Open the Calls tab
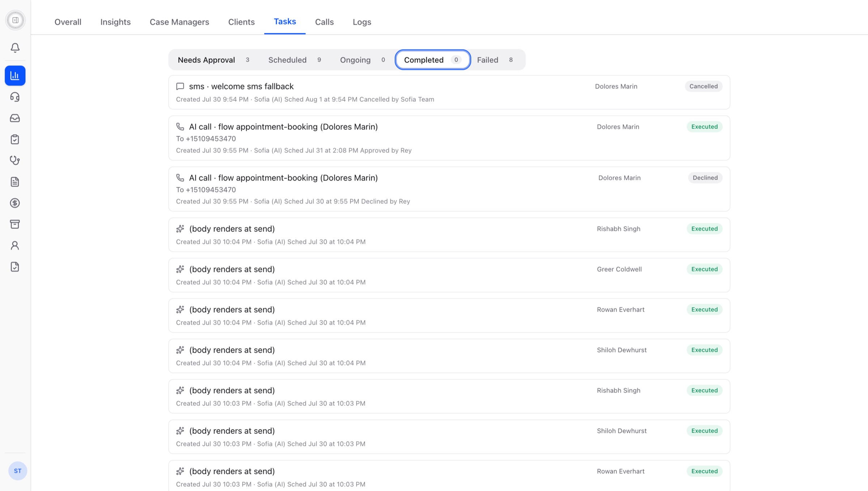The width and height of the screenshot is (868, 491). click(324, 22)
